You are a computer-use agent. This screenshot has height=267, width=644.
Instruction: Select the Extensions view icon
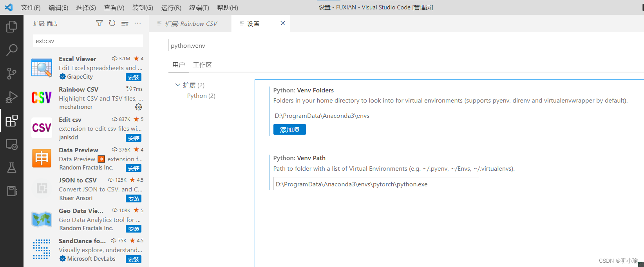12,121
